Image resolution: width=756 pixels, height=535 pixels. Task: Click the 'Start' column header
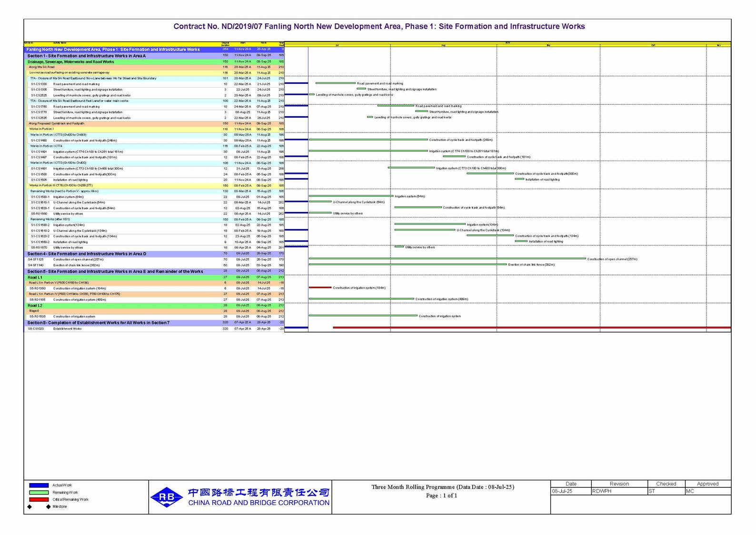pos(243,43)
